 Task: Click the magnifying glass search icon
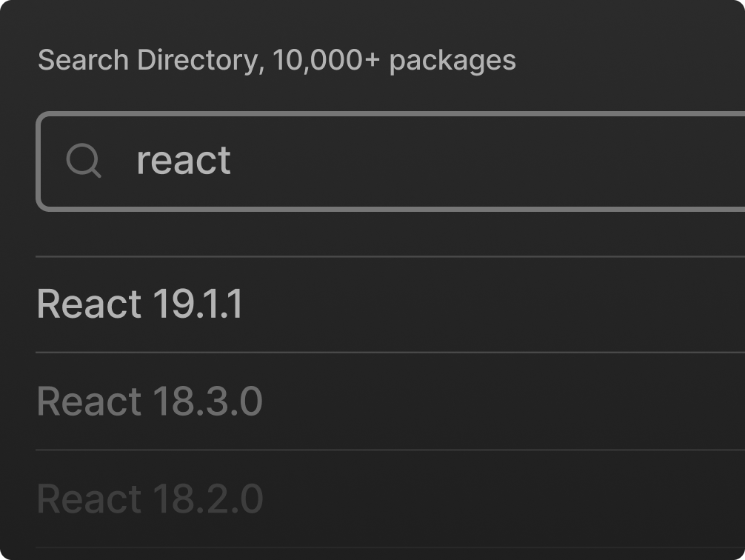click(x=84, y=161)
